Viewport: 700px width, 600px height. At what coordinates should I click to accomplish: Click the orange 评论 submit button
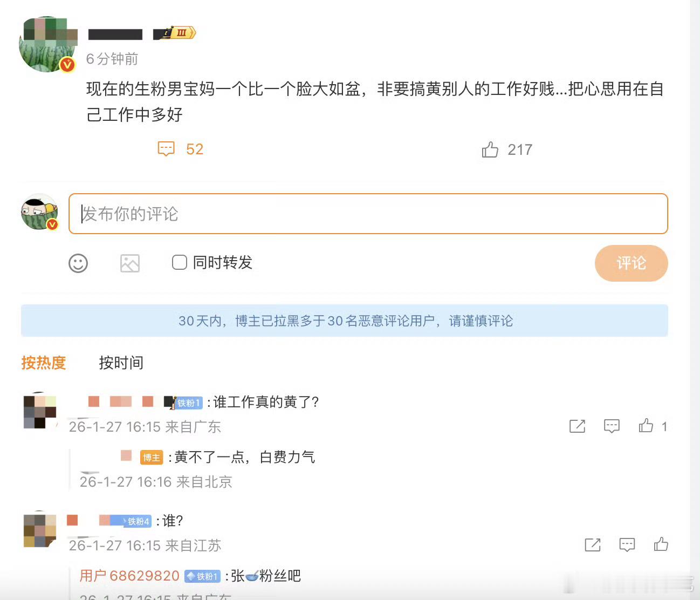pos(631,264)
